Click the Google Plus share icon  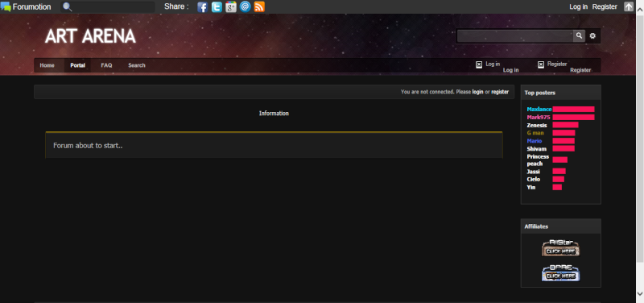pos(231,6)
